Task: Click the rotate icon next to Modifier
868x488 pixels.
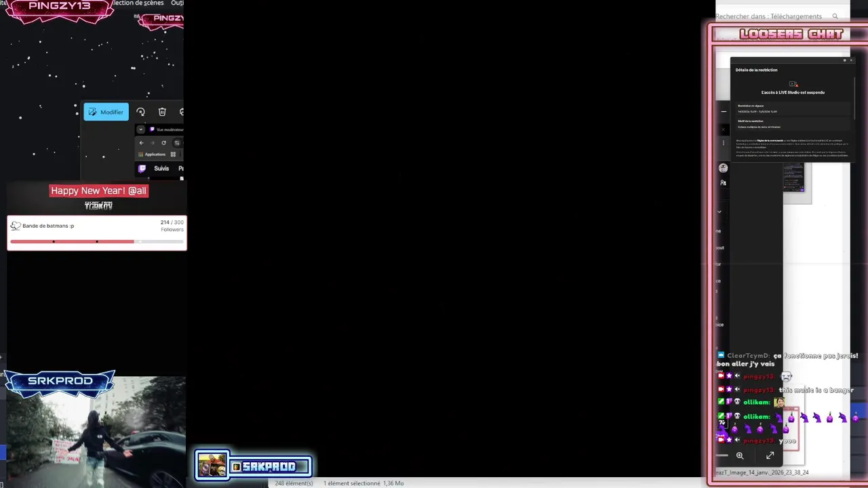Action: (140, 112)
